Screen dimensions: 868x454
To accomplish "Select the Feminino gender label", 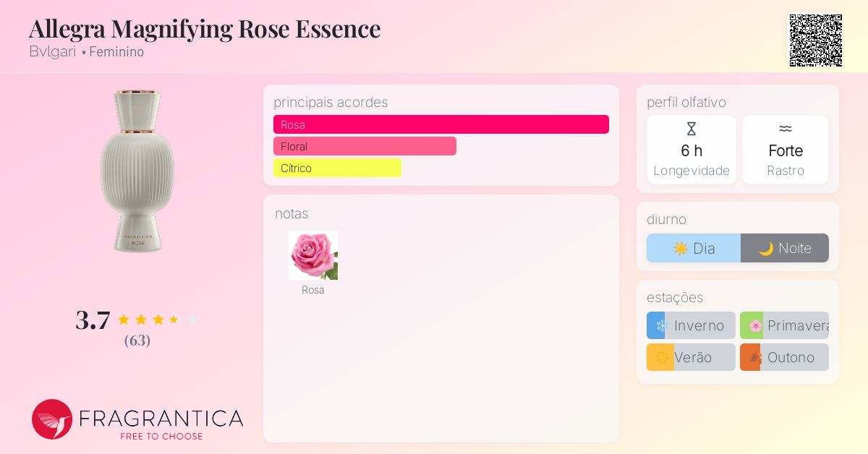I will pos(116,52).
